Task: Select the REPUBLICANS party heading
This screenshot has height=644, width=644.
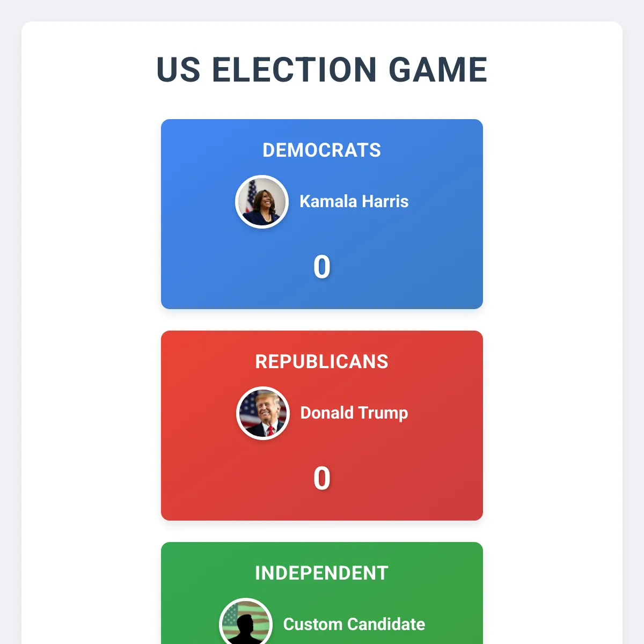Action: (321, 362)
